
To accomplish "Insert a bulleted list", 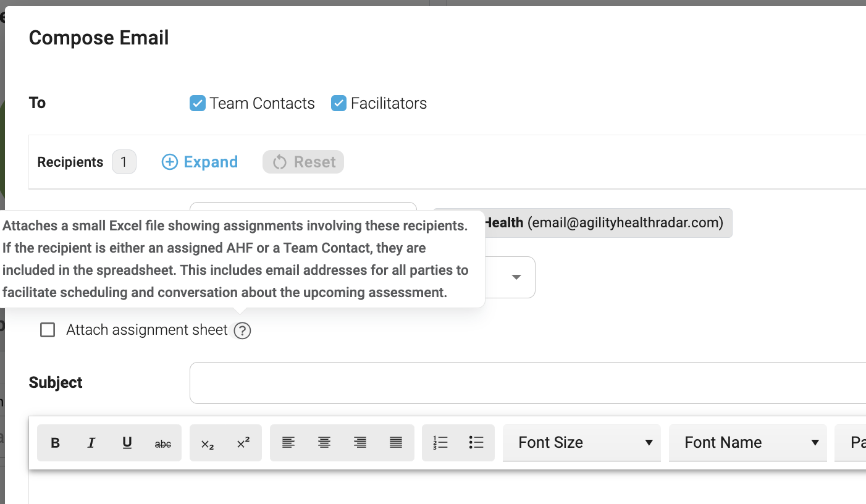I will 476,443.
